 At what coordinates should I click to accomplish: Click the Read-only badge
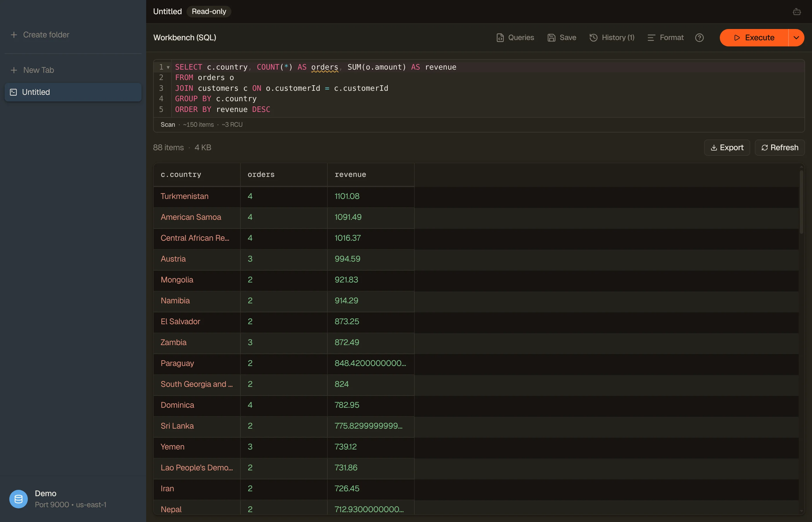[209, 12]
